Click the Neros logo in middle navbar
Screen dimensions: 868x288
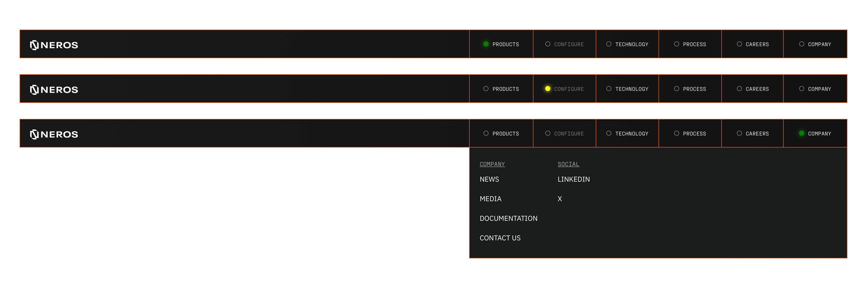(x=54, y=90)
